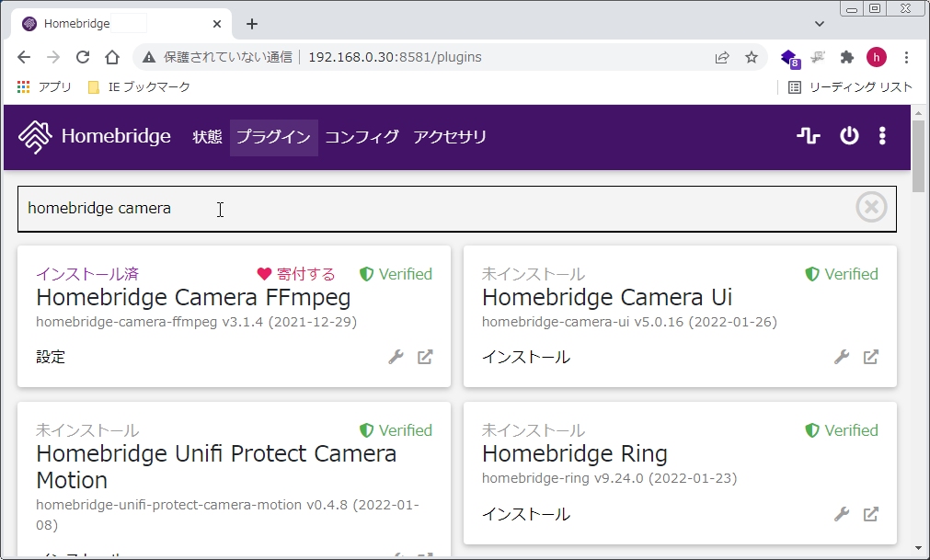Click 設定 on Homebridge Camera FFmpeg card
The height and width of the screenshot is (560, 930).
[51, 357]
